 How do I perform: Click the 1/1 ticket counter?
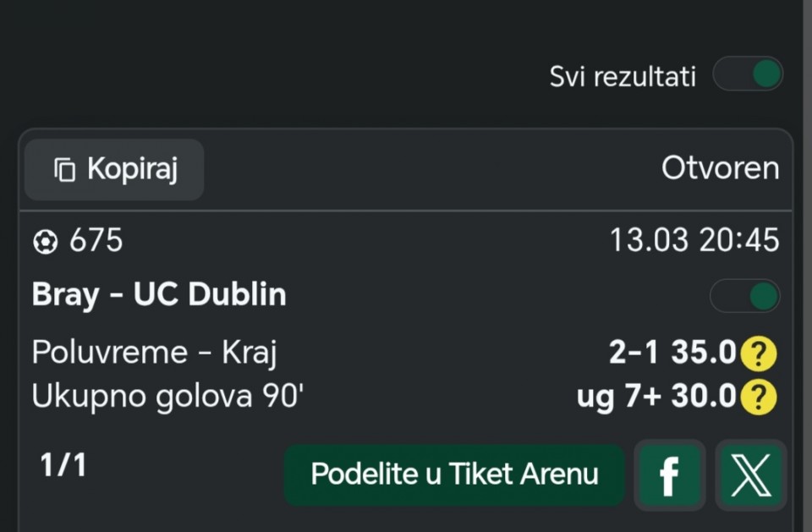coord(63,465)
